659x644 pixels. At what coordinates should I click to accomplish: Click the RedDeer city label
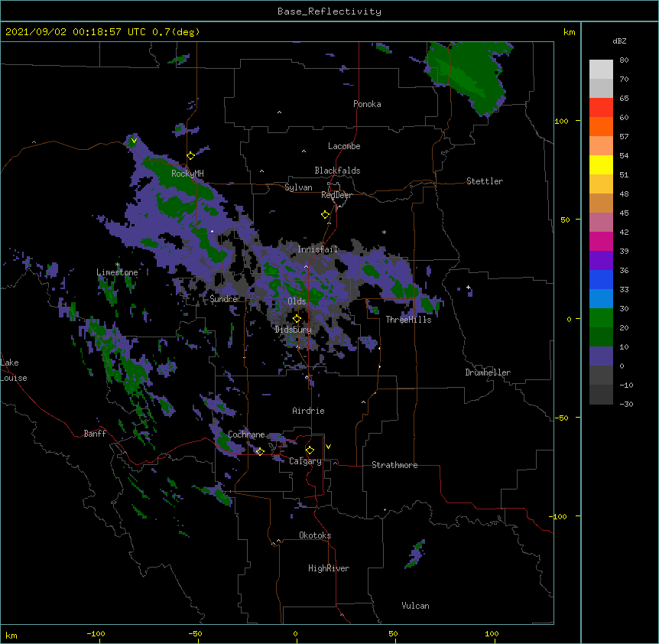tap(336, 195)
